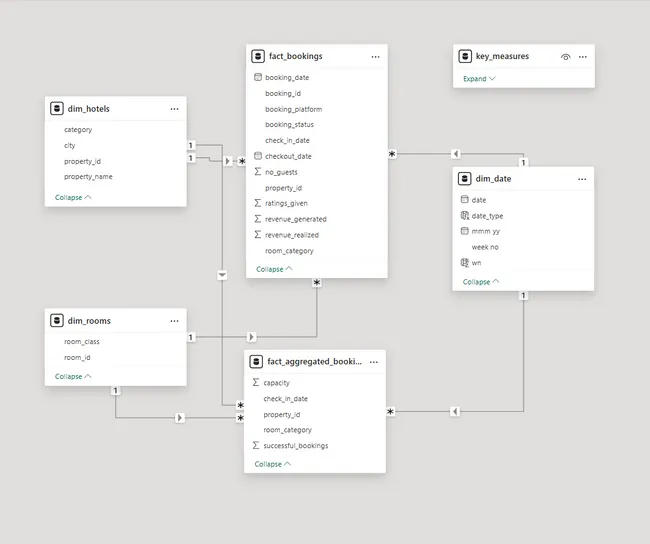Collapse the dim_rooms table
Viewport: 650px width, 544px height.
coord(73,376)
